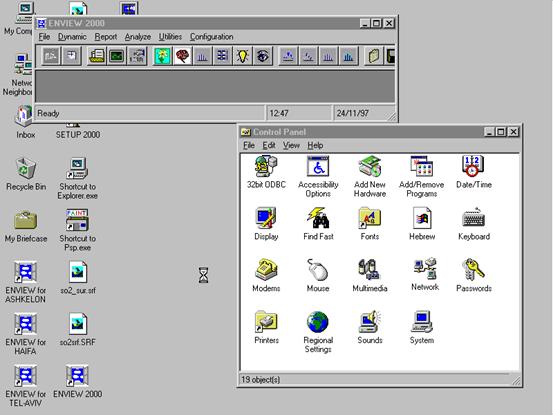The width and height of the screenshot is (553, 415).
Task: Select the My Briefcase desktop icon
Action: [x=26, y=226]
